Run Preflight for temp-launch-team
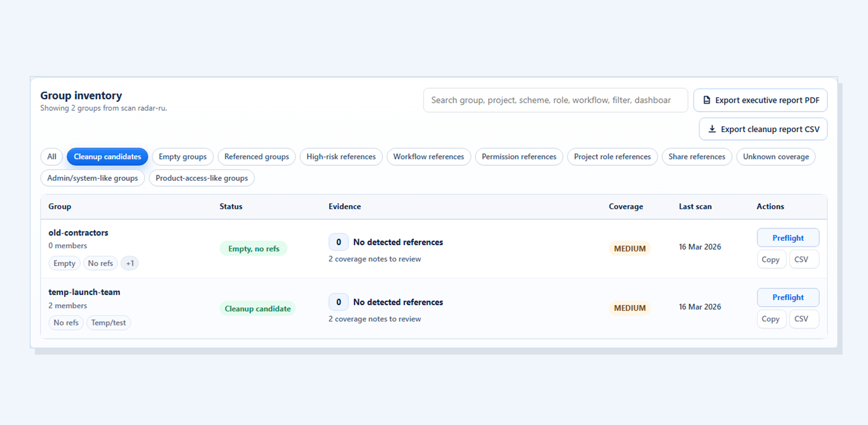This screenshot has width=868, height=425. pos(788,297)
